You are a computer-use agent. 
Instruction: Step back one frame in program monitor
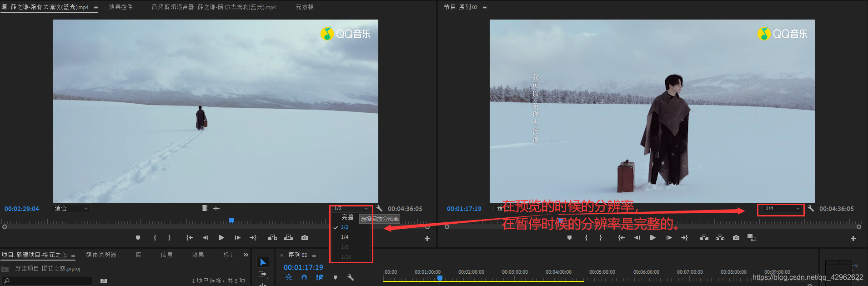coord(637,237)
